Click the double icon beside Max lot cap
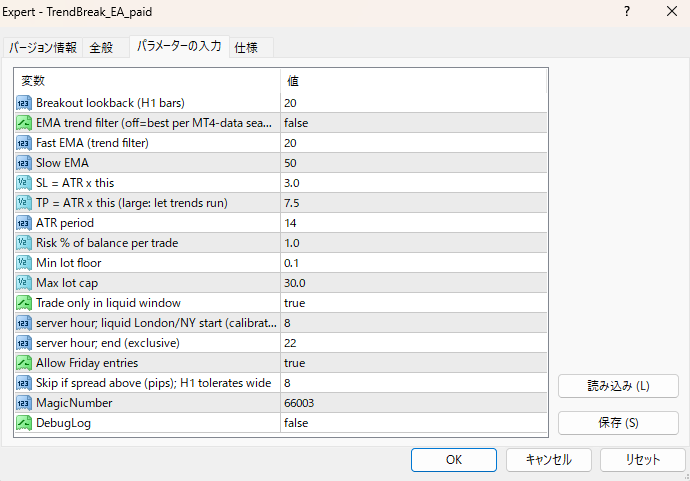The width and height of the screenshot is (690, 481). 24,283
